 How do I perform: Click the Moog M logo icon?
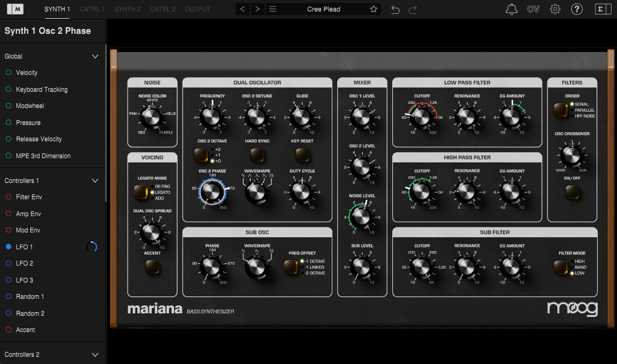(x=15, y=9)
